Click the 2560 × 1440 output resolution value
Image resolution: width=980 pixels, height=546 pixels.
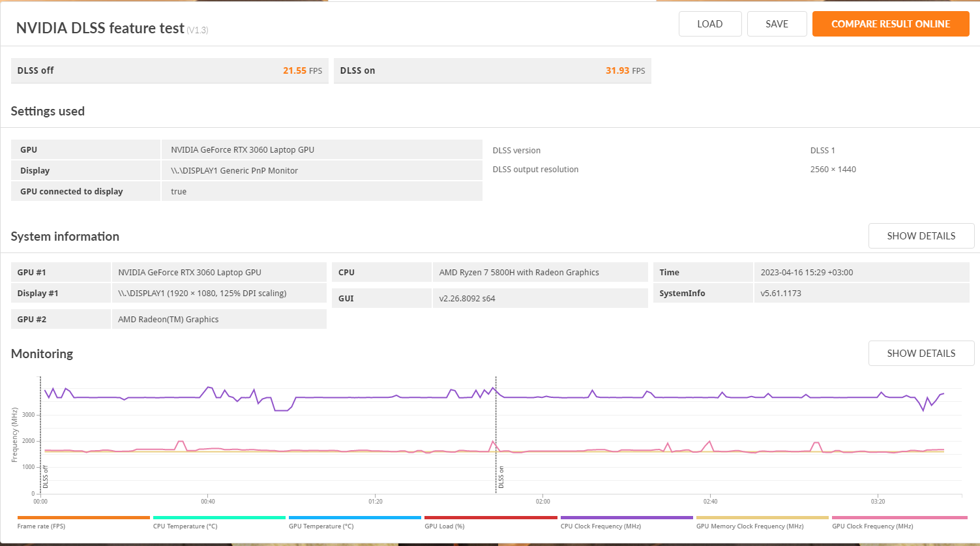click(833, 170)
